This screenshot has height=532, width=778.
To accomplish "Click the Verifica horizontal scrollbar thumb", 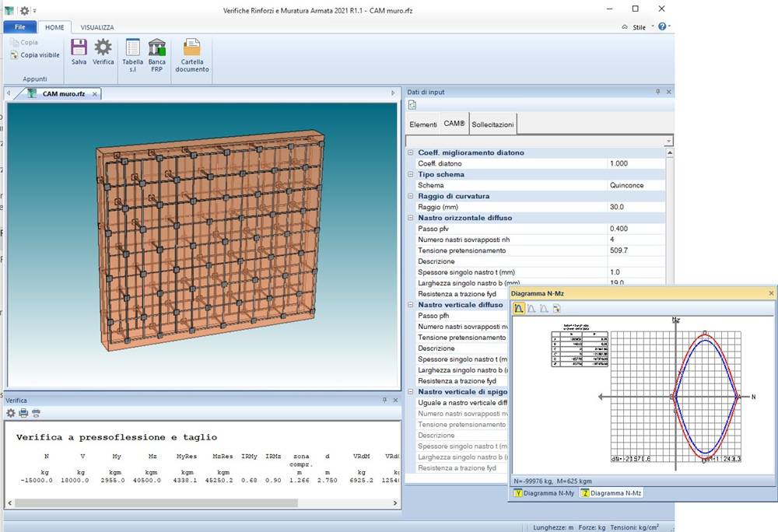I will tap(156, 502).
